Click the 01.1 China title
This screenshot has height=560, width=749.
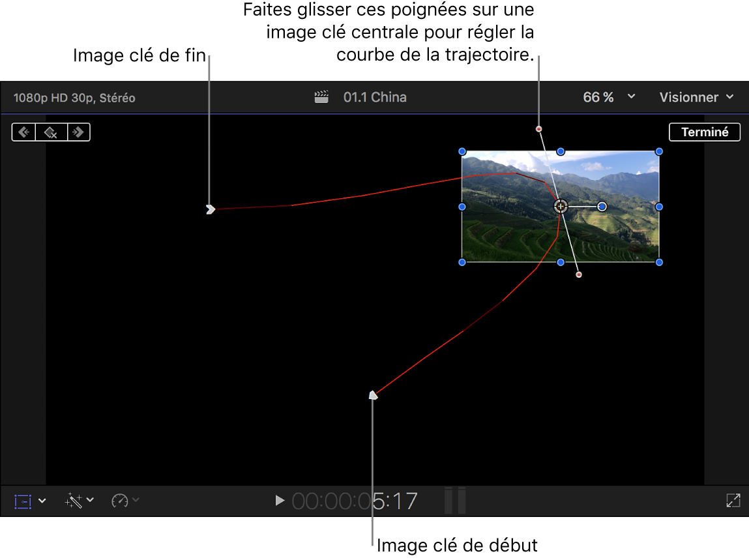click(374, 96)
